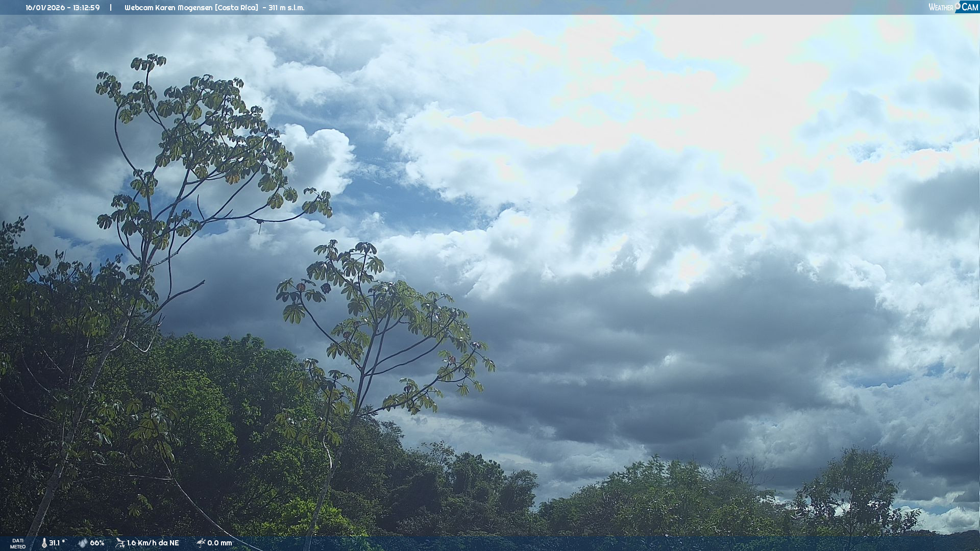
Task: Click the rain umbrella precipitation icon
Action: pyautogui.click(x=201, y=543)
